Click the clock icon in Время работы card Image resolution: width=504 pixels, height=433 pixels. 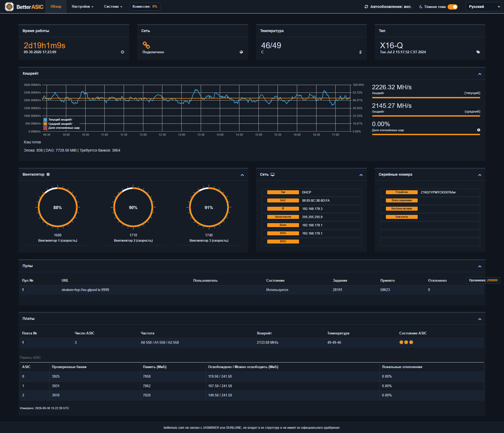point(122,52)
